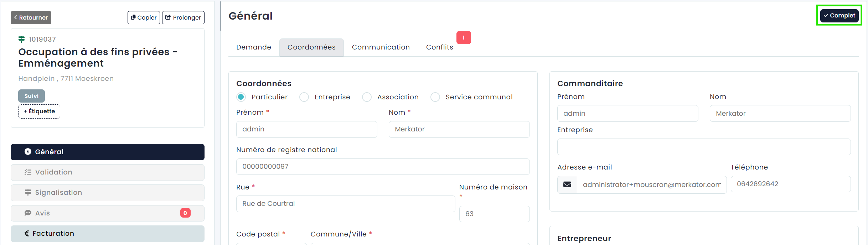868x245 pixels.
Task: Open the Général sidebar section
Action: pos(108,152)
